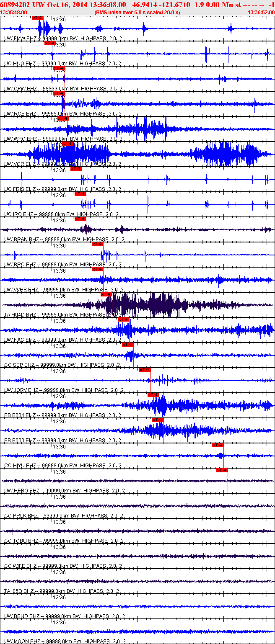
Task: Select the red pick flag on UO.HUO trace
Action: (x=50, y=43)
